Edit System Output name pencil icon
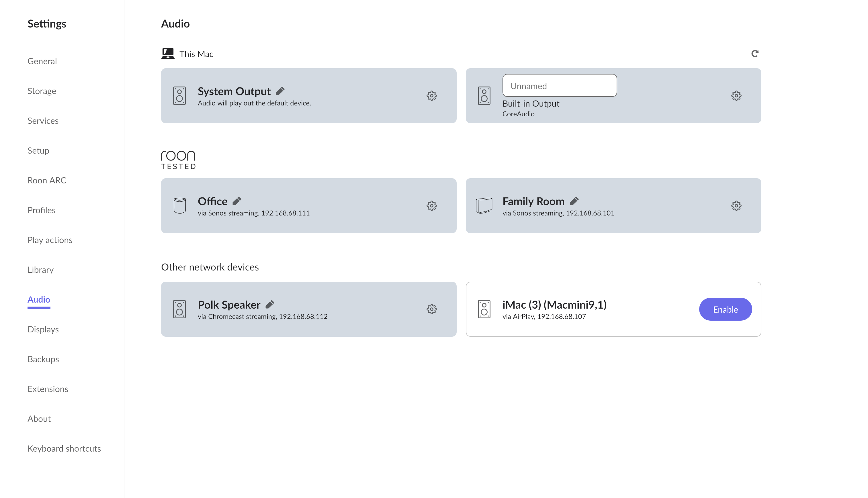The image size is (868, 498). pos(280,91)
